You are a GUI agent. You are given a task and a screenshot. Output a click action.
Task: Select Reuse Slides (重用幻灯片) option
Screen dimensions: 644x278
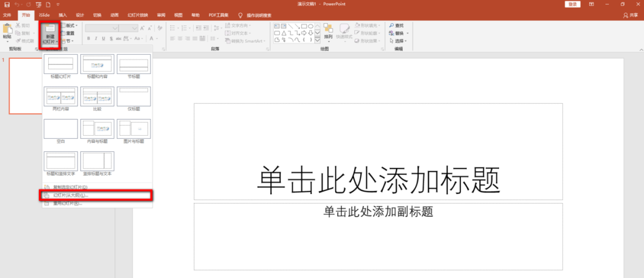(67, 203)
